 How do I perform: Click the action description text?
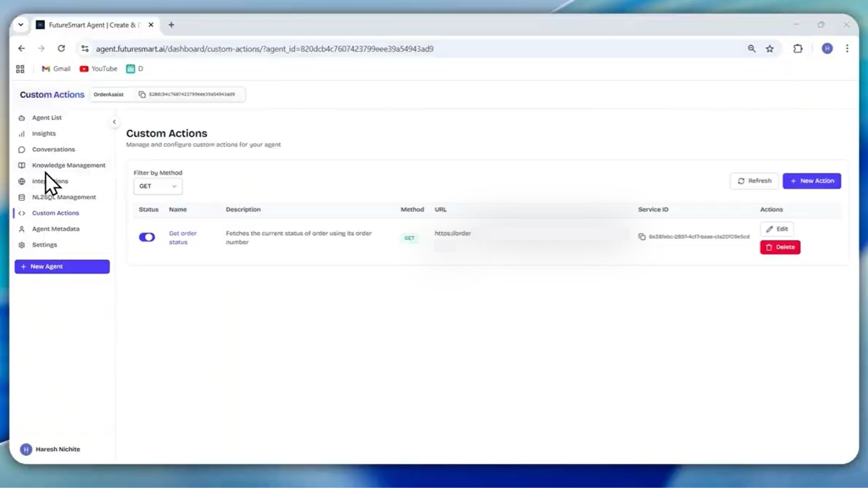click(x=299, y=238)
